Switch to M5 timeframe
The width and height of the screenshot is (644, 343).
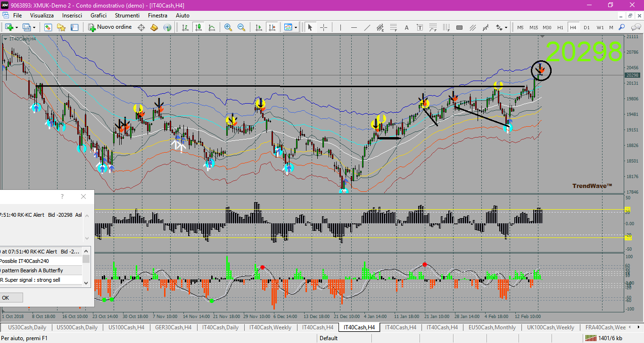click(x=520, y=27)
